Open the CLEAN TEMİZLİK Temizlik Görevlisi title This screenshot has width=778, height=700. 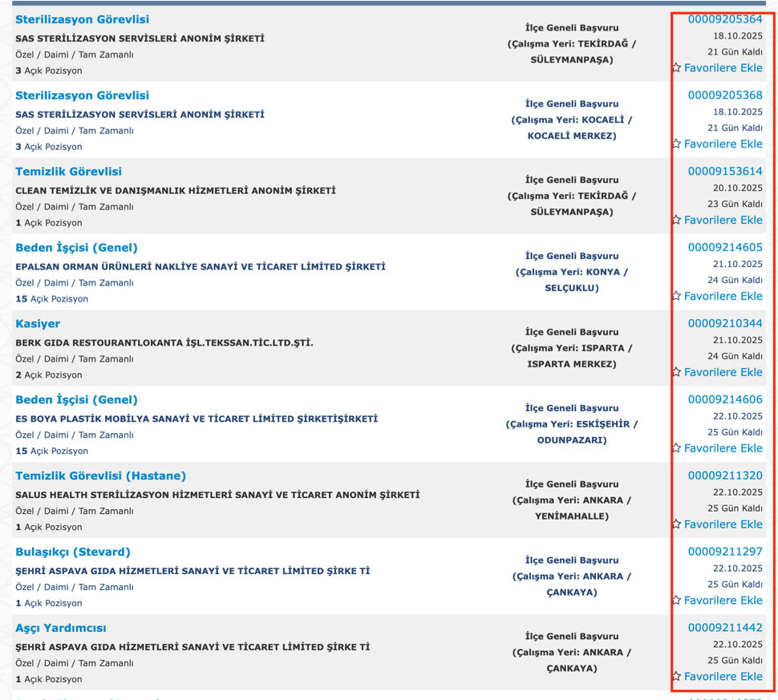pos(68,172)
